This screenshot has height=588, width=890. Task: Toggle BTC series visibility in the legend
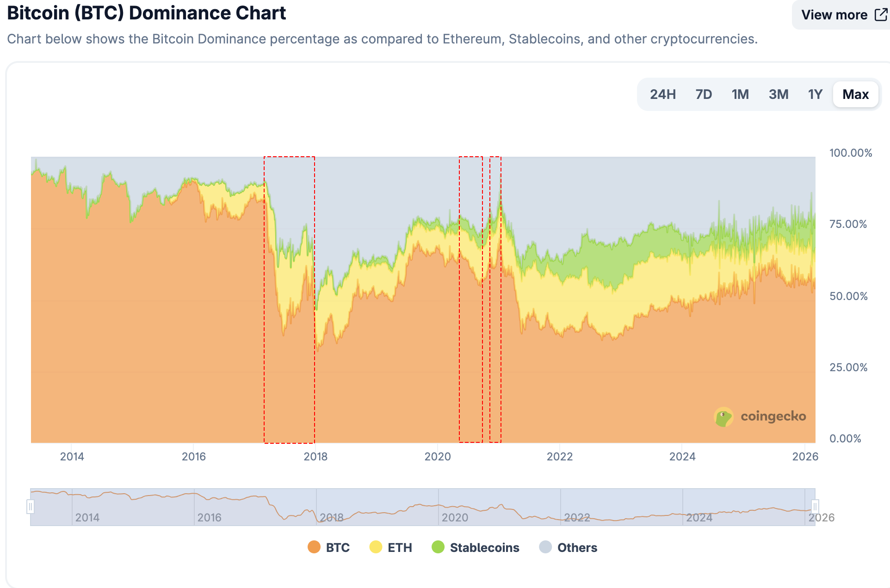(x=337, y=548)
